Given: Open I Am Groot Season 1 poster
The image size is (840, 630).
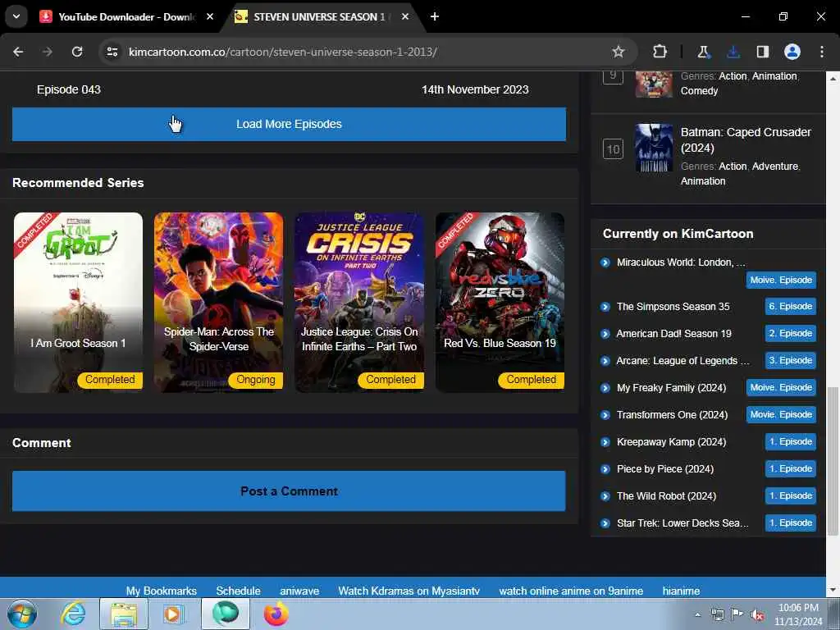Looking at the screenshot, I should pos(78,302).
